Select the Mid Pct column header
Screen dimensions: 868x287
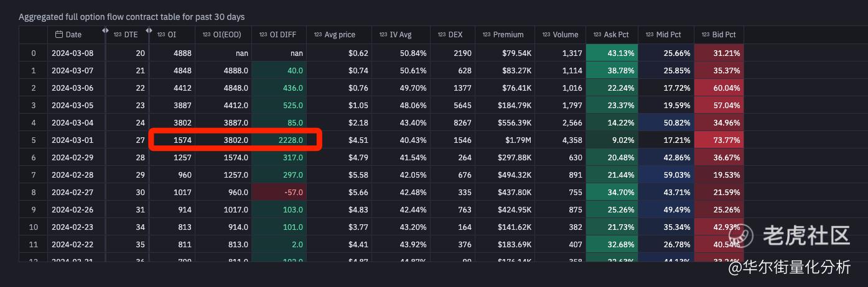point(668,35)
